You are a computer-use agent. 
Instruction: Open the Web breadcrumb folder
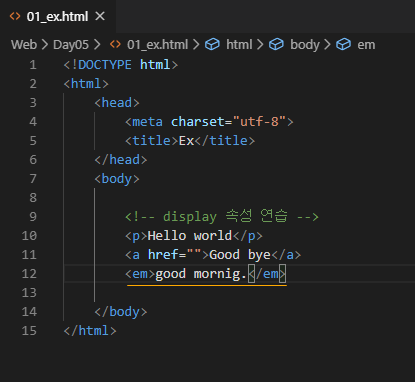(x=24, y=45)
